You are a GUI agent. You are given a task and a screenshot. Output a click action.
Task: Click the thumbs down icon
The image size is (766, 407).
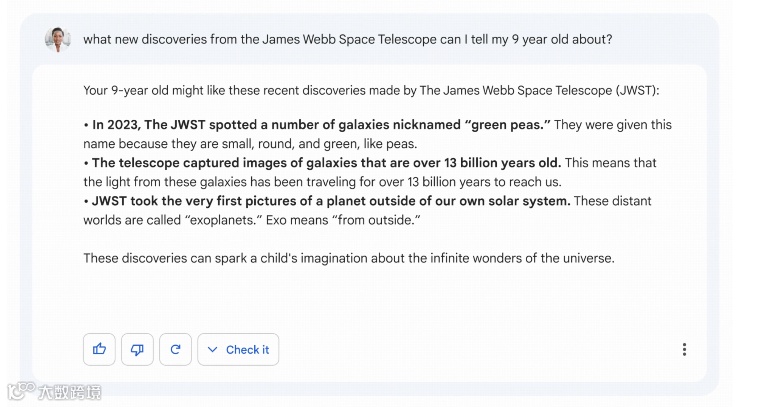tap(137, 349)
